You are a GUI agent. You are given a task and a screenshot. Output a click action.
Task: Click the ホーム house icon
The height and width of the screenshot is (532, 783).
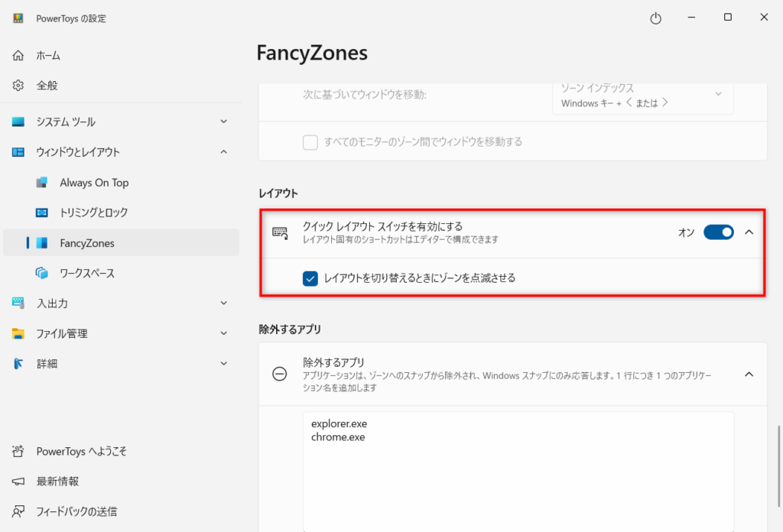18,56
